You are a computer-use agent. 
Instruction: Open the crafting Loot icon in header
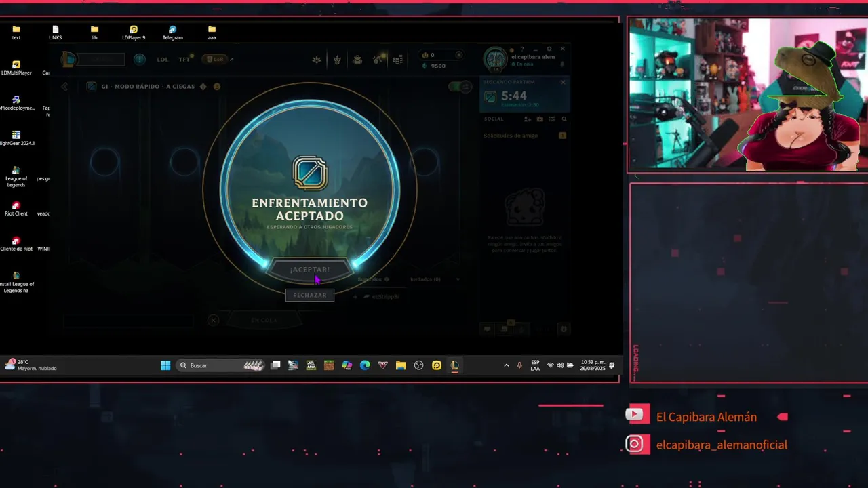coord(337,60)
